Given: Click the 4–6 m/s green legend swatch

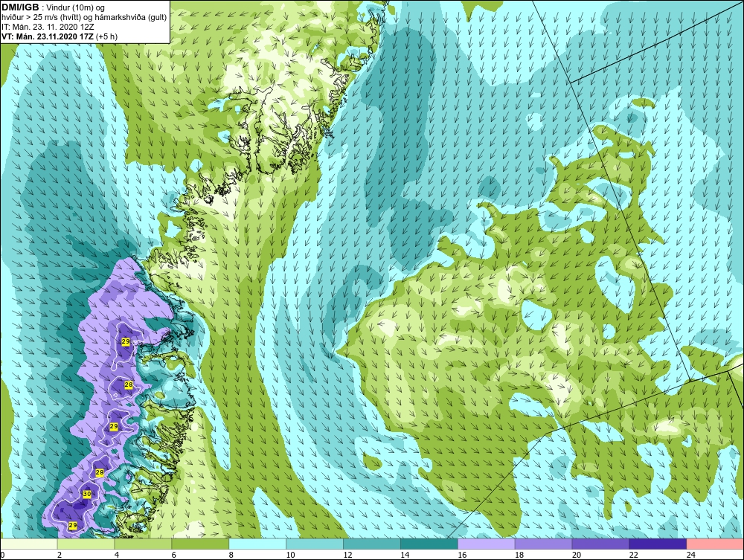Looking at the screenshot, I should [143, 544].
